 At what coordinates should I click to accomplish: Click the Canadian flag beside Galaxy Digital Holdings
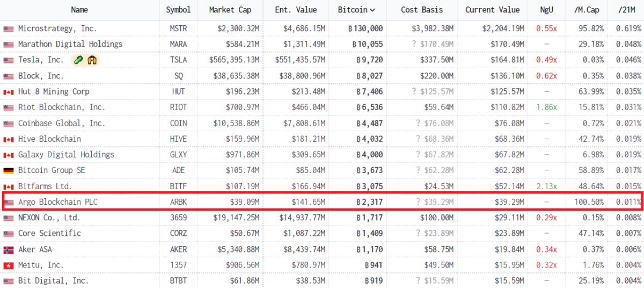pyautogui.click(x=9, y=155)
